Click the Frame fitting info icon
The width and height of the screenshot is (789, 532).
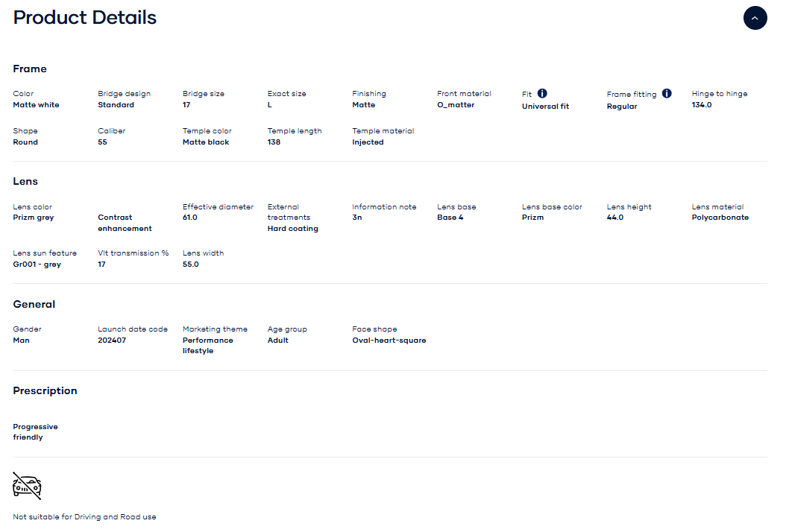[x=667, y=93]
